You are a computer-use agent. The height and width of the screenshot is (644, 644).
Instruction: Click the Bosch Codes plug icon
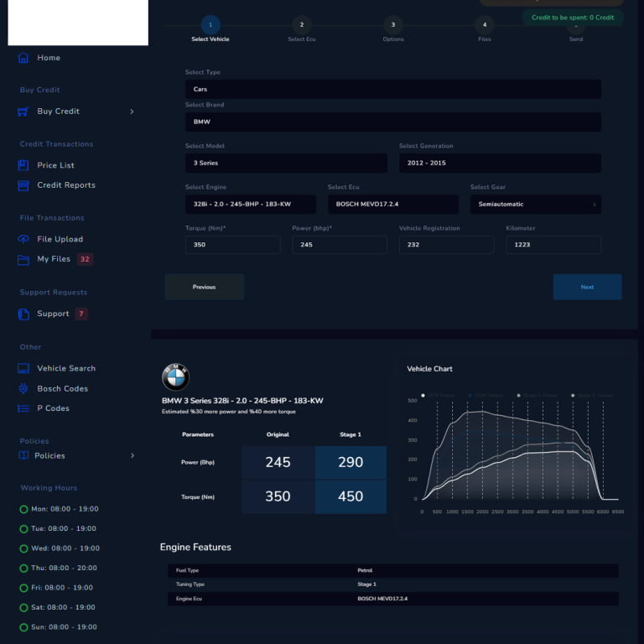point(23,388)
